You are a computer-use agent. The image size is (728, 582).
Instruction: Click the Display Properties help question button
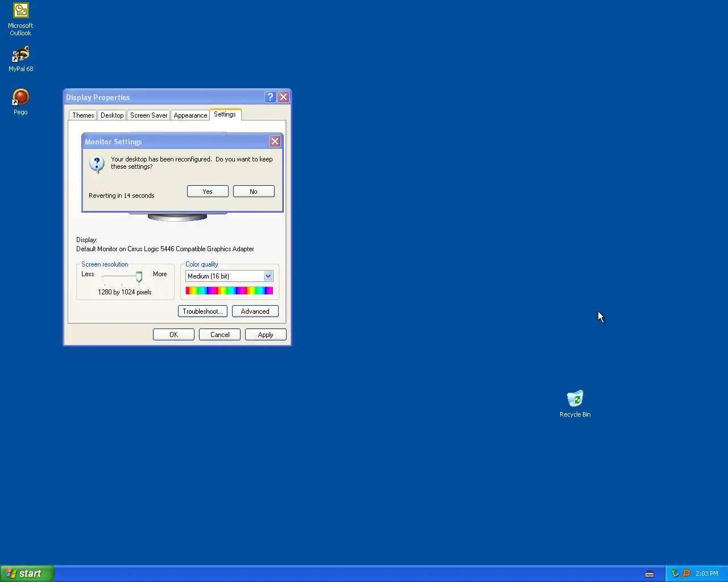tap(271, 97)
